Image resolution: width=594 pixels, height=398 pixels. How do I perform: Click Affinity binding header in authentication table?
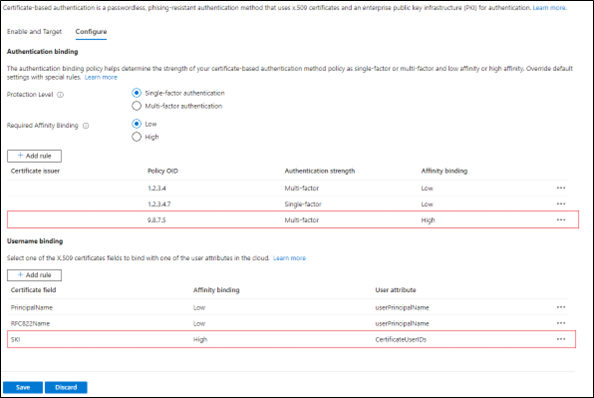(444, 171)
